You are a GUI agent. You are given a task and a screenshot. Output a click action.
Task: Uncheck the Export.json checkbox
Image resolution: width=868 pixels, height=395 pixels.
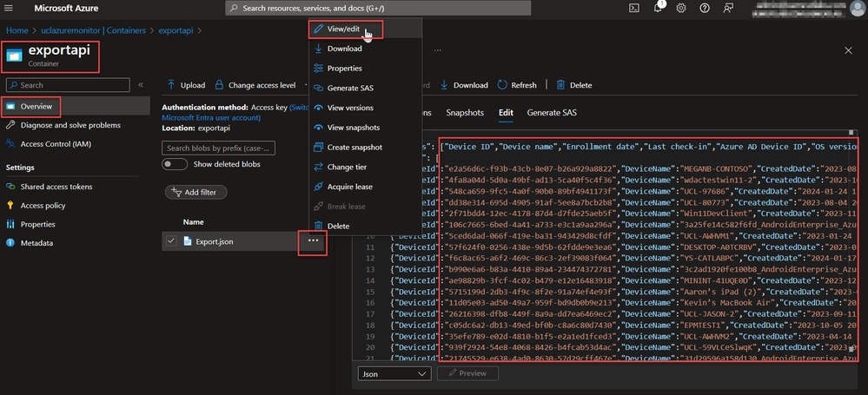coord(171,241)
